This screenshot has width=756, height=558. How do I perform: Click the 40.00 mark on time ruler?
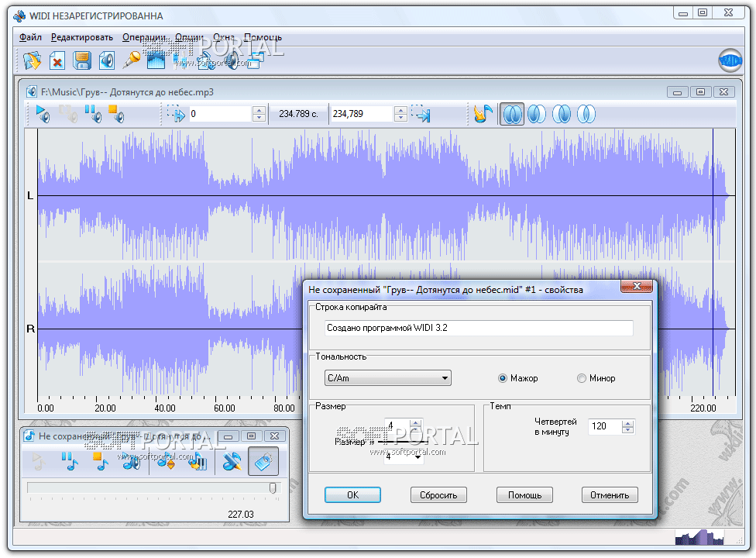165,408
